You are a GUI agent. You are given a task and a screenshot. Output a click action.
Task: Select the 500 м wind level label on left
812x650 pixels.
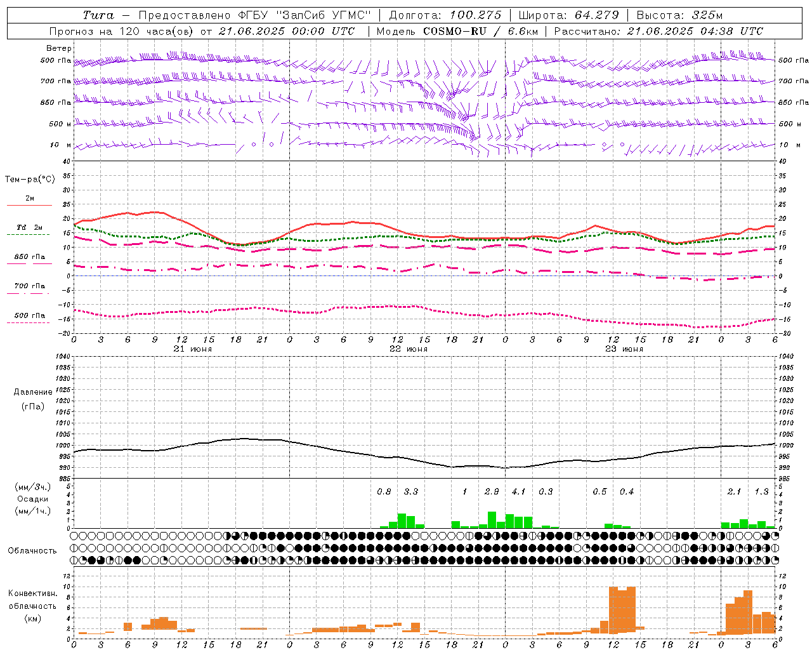[x=60, y=124]
